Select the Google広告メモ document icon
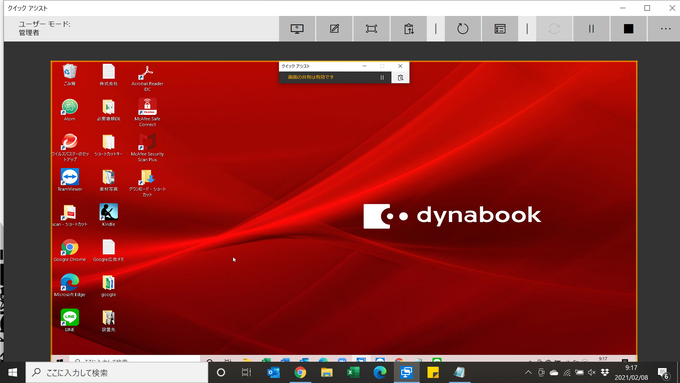680x383 pixels. (x=108, y=250)
